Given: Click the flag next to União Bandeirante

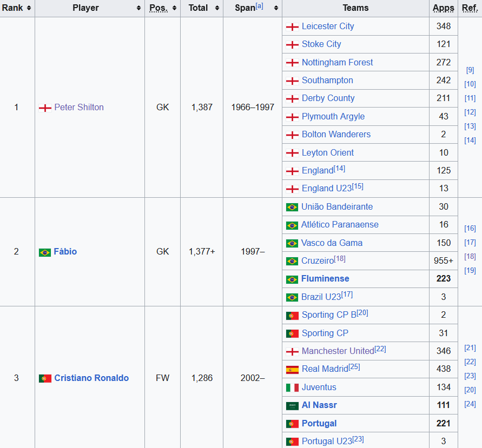Looking at the screenshot, I should [292, 208].
